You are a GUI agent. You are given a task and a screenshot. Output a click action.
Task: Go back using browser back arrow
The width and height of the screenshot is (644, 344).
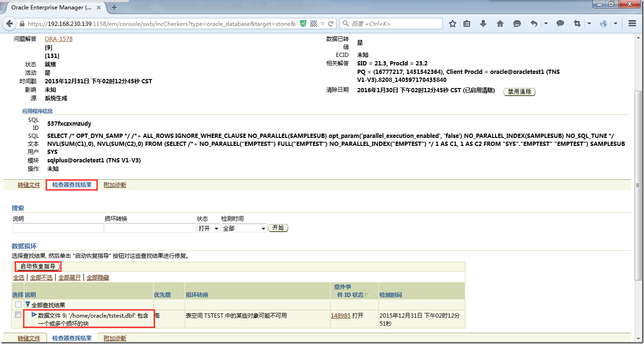(x=10, y=24)
